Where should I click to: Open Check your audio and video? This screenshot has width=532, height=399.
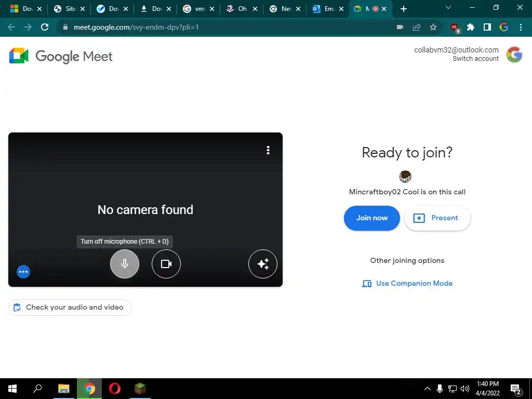pos(70,308)
